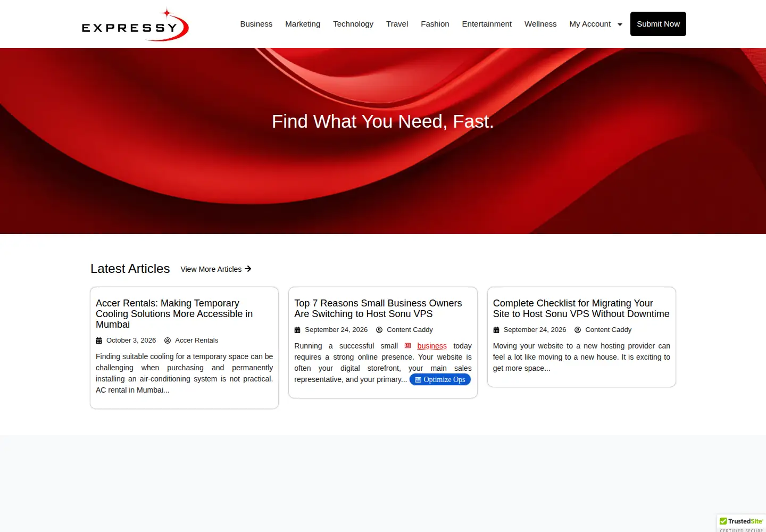Viewport: 766px width, 532px height.
Task: Click the 'Latest Articles' heading
Action: pos(130,269)
